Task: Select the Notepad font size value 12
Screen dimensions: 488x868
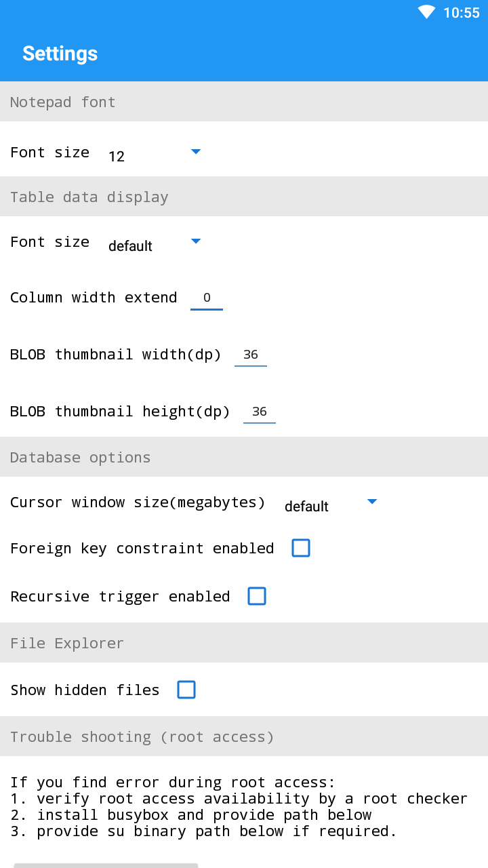Action: click(117, 157)
